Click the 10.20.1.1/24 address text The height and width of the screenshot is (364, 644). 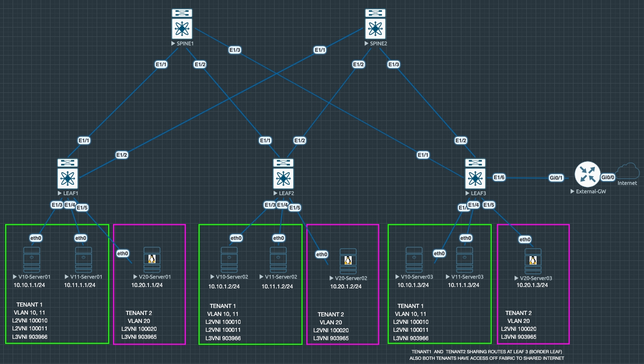(147, 285)
